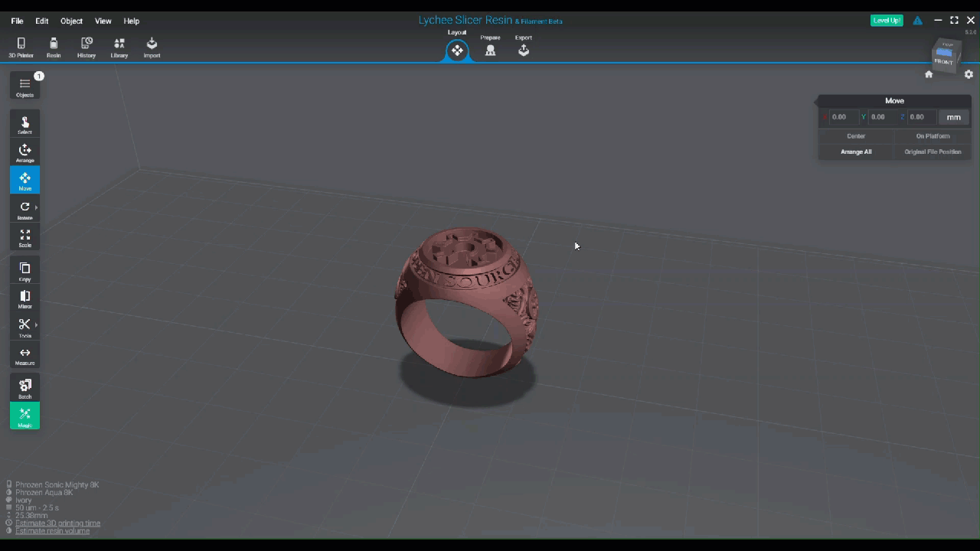Open the Object menu

70,21
